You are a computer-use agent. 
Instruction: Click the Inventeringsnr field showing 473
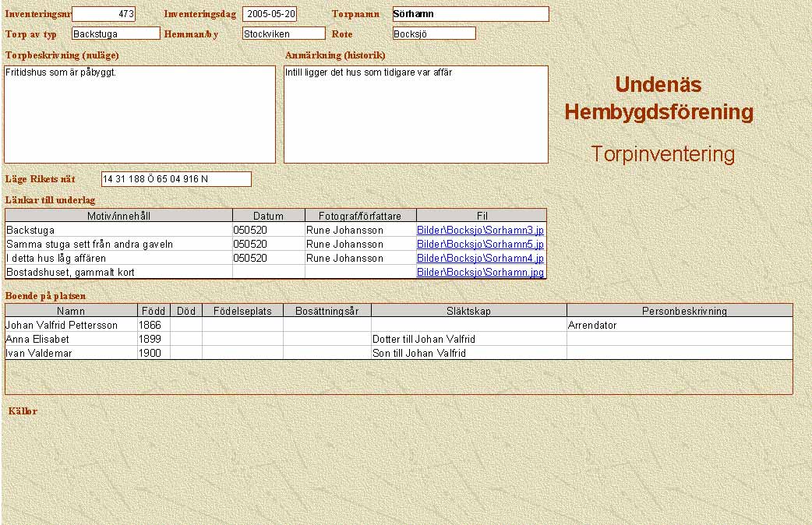[x=104, y=14]
